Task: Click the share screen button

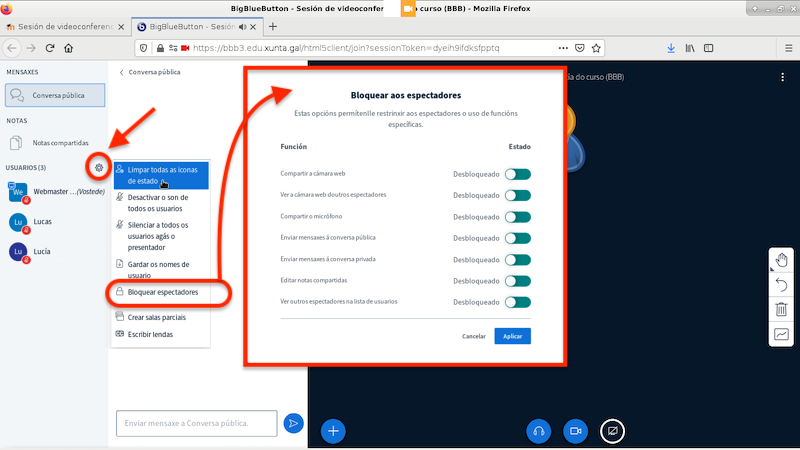Action: point(612,430)
